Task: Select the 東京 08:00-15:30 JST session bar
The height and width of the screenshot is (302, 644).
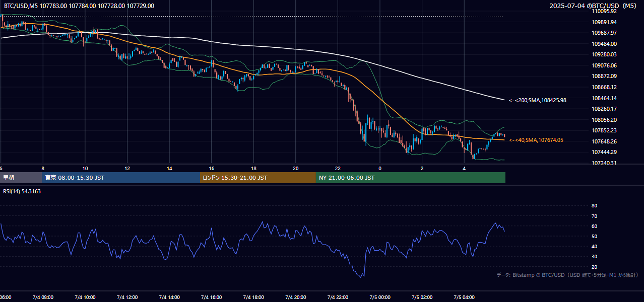Action: (x=121, y=178)
